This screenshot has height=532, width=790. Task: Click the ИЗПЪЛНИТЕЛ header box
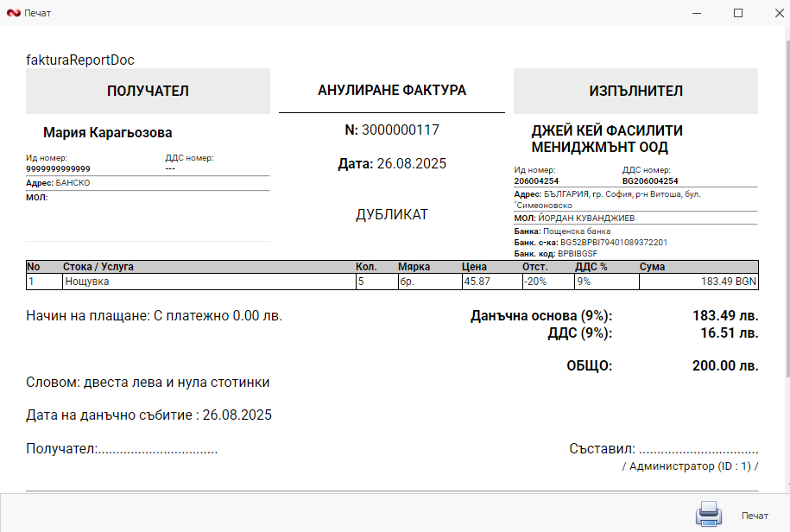(x=635, y=92)
